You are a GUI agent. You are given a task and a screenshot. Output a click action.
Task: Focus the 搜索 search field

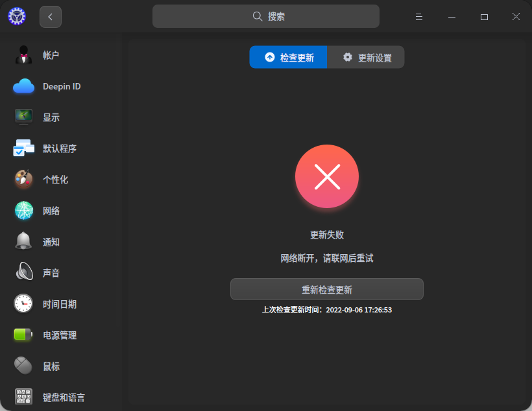pyautogui.click(x=265, y=16)
